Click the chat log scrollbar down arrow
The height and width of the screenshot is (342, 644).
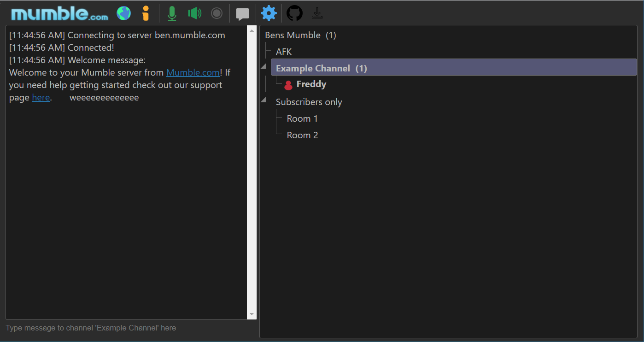pos(252,314)
